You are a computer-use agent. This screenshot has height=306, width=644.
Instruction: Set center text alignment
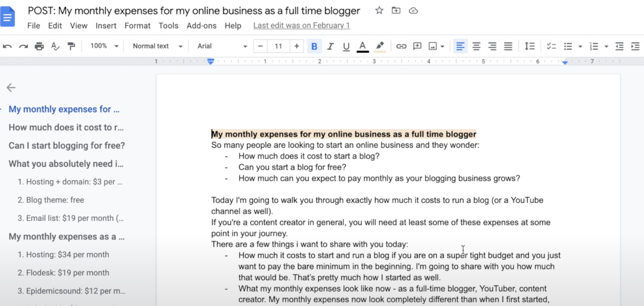tap(476, 46)
